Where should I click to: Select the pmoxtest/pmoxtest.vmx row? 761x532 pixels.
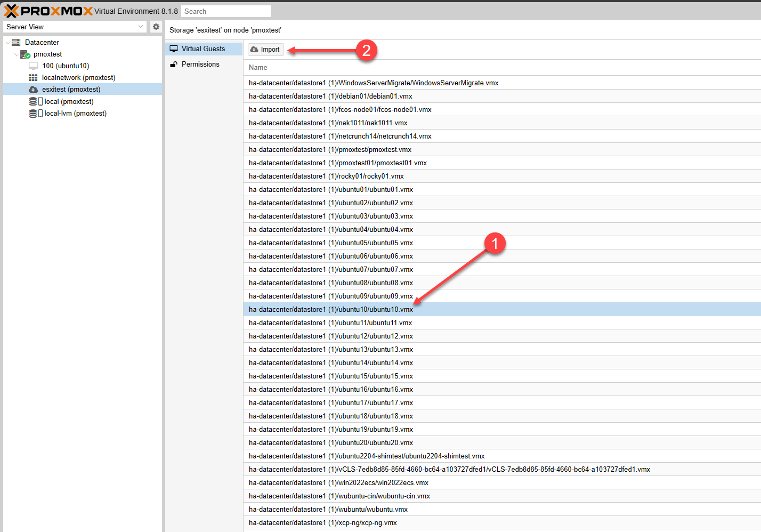pyautogui.click(x=502, y=149)
